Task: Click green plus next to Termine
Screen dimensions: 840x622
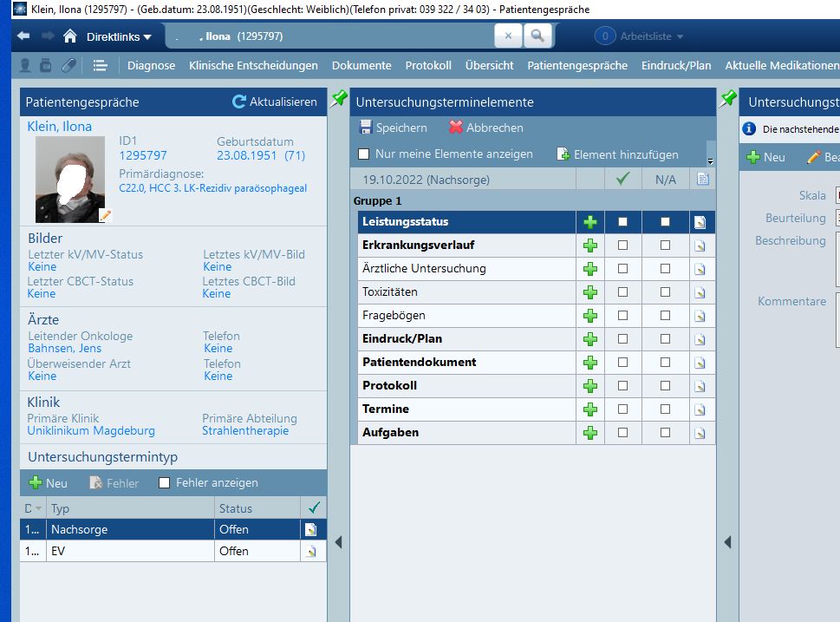Action: point(590,409)
